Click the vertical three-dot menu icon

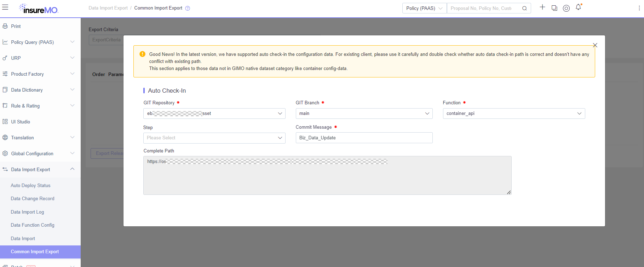click(639, 8)
